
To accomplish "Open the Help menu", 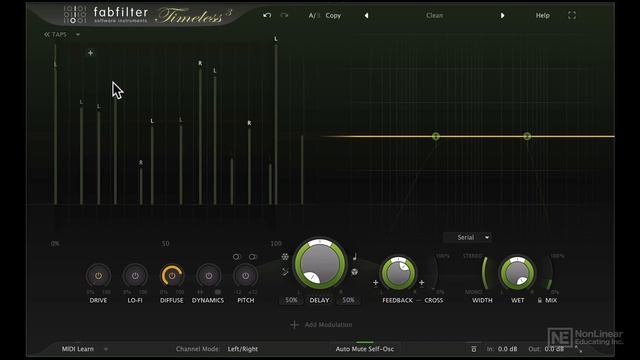I will (x=542, y=16).
